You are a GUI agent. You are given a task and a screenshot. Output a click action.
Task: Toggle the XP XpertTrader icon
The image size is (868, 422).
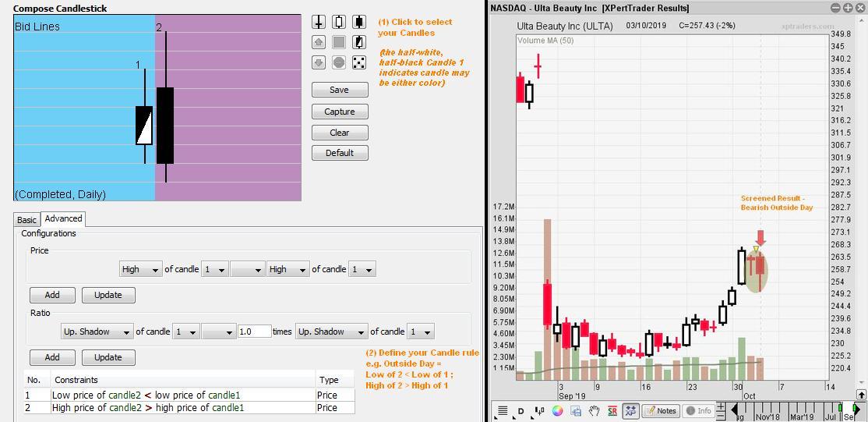tap(630, 411)
